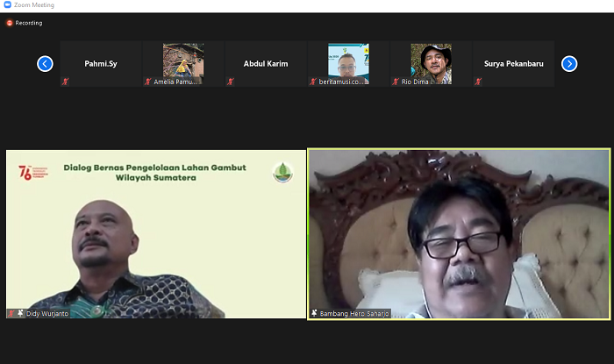Image resolution: width=614 pixels, height=364 pixels.
Task: Click Didy Wurjanto muted microphone icon
Action: coord(11,313)
